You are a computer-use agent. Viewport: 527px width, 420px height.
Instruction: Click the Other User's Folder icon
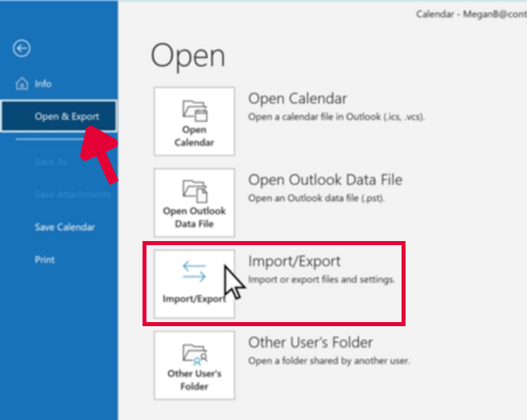(195, 355)
